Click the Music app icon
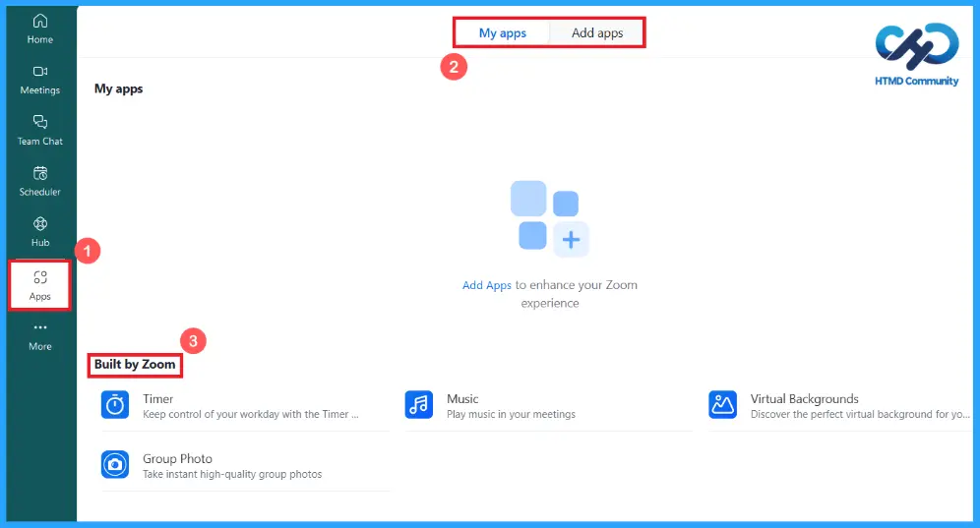 pyautogui.click(x=419, y=405)
